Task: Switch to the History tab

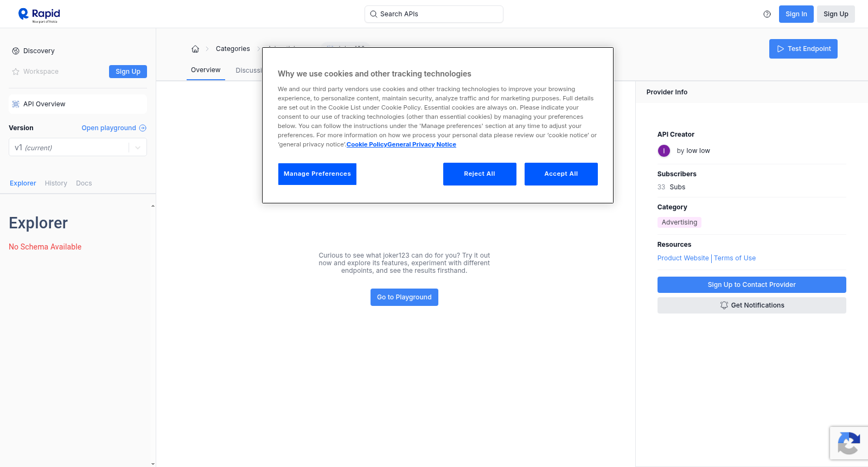Action: 56,183
